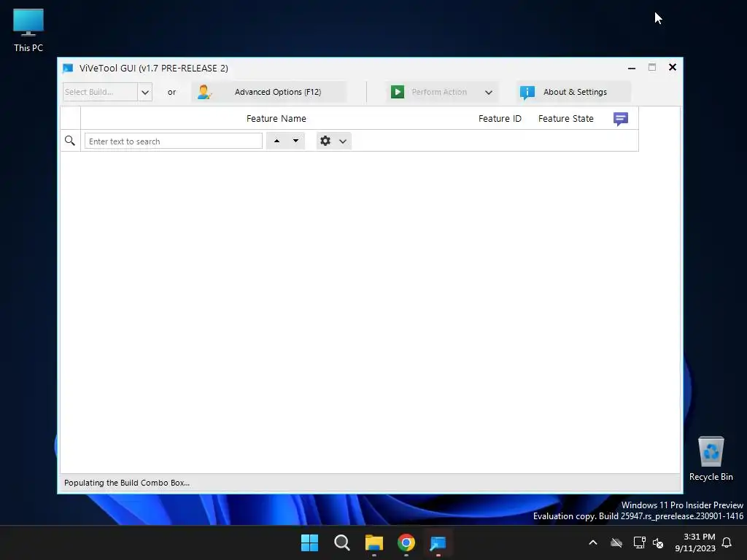Click the Feature Name column header
The width and height of the screenshot is (747, 560).
click(276, 119)
